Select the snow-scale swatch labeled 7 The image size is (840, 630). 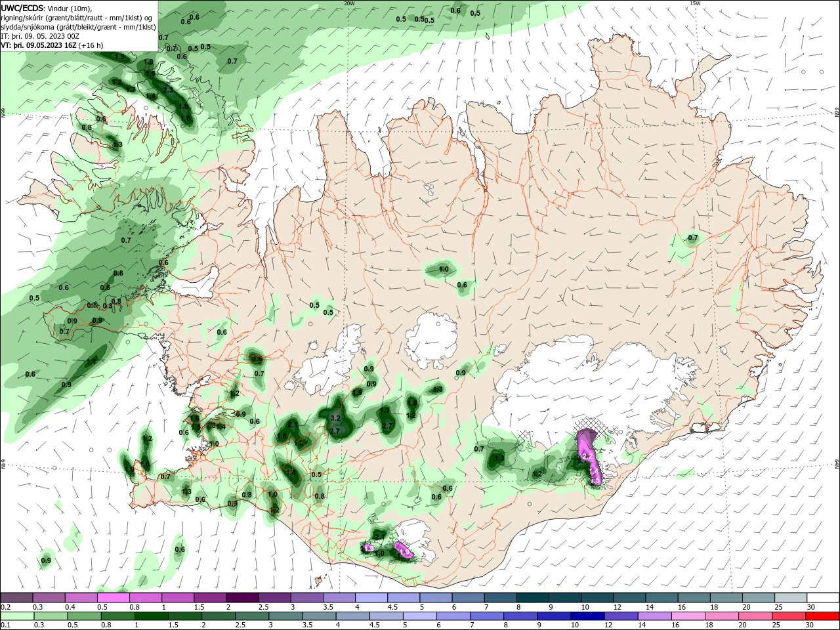point(501,597)
